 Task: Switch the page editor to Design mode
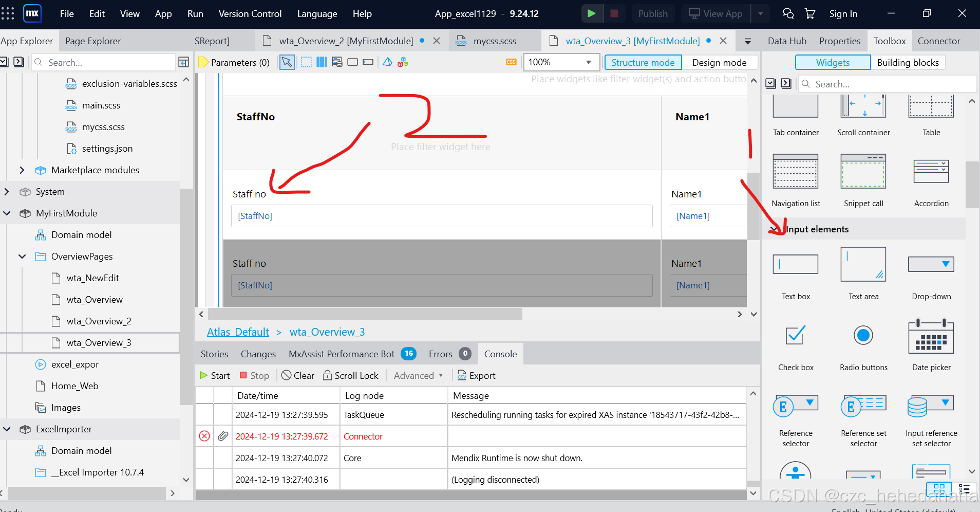pyautogui.click(x=720, y=62)
